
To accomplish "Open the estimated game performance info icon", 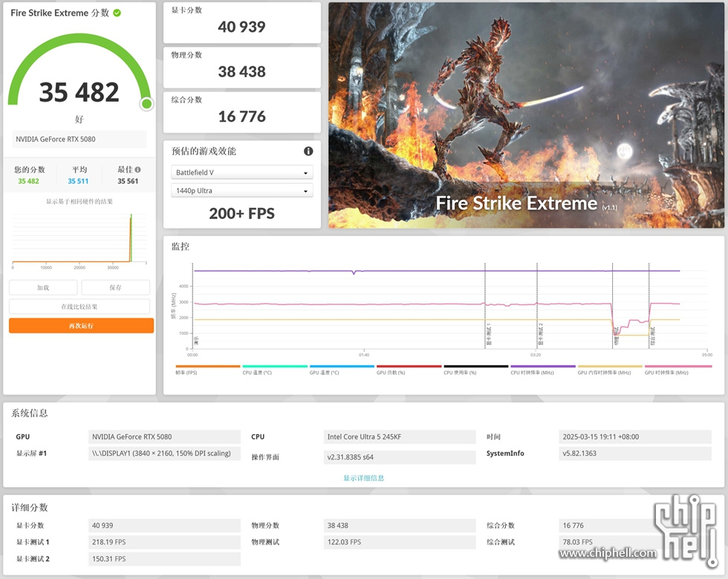I will point(308,151).
